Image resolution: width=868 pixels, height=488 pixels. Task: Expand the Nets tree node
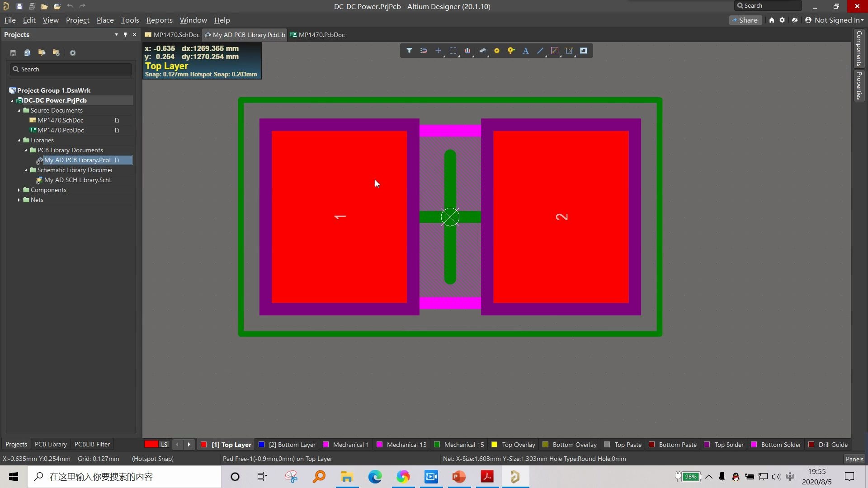[x=19, y=200]
